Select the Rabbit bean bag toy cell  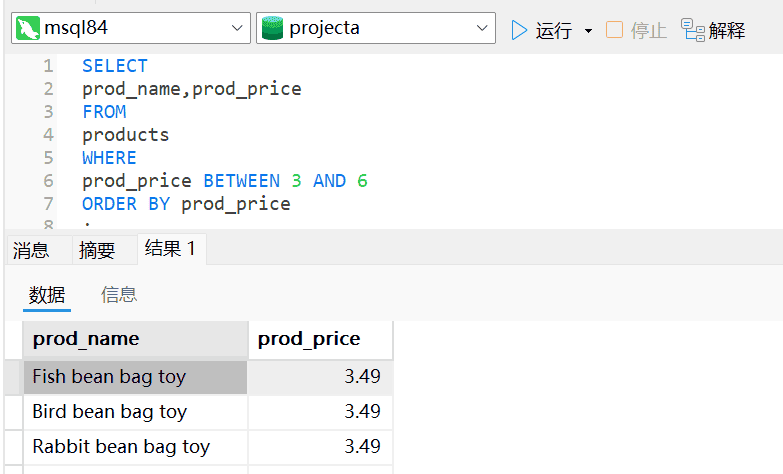point(135,447)
